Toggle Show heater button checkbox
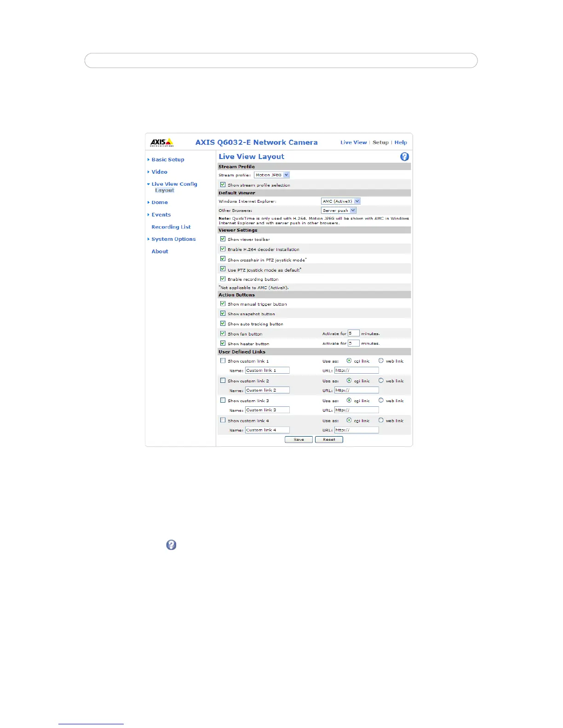The image size is (563, 728). coord(223,343)
